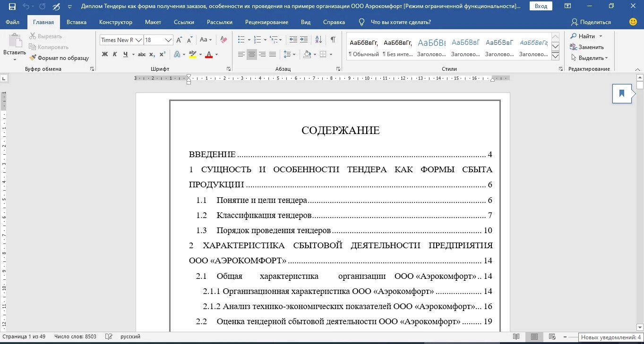Open the bookmark side panel icon
The width and height of the screenshot is (644, 344).
622,93
